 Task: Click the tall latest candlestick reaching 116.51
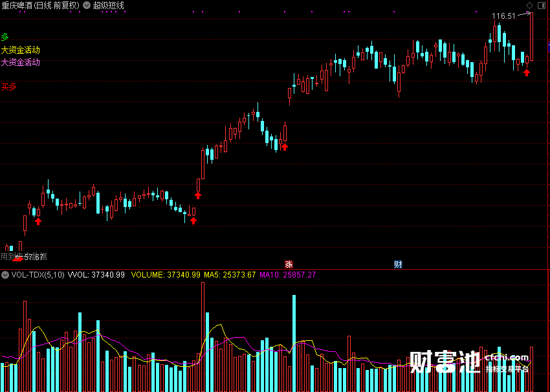(532, 36)
